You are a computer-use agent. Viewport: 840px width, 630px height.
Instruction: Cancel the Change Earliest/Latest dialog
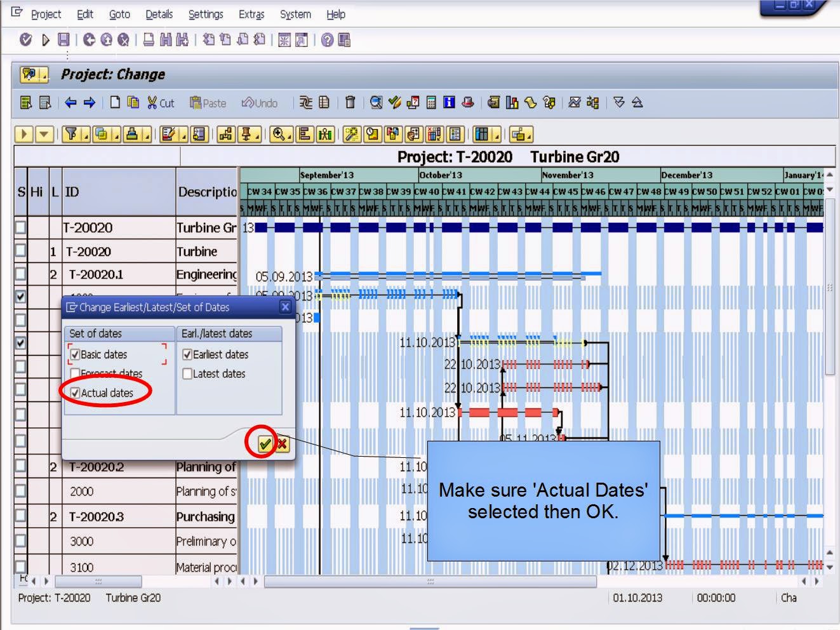click(281, 444)
